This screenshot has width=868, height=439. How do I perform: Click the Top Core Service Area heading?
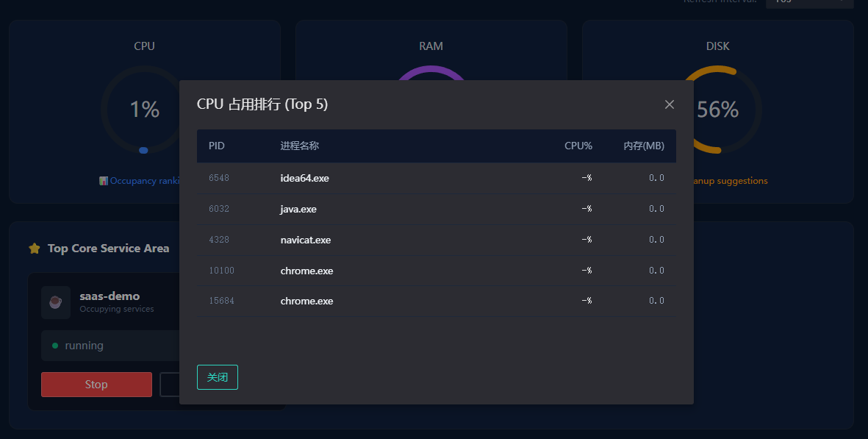109,249
